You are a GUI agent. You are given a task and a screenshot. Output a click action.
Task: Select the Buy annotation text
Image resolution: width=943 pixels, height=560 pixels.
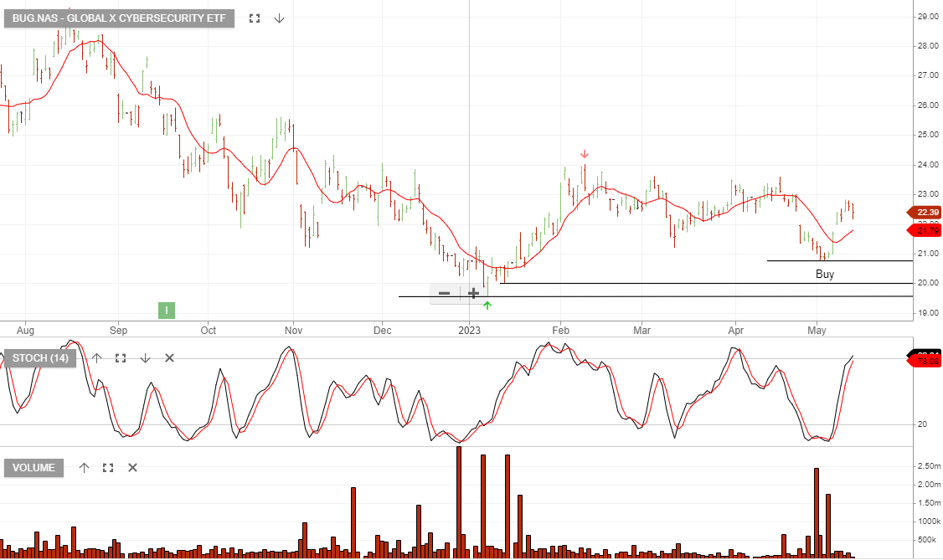tap(825, 274)
